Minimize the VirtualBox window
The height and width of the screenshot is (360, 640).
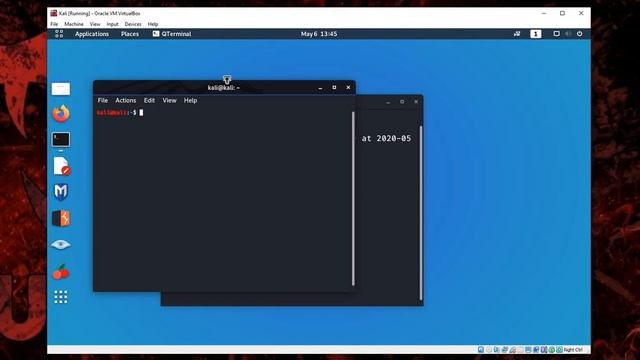544,13
